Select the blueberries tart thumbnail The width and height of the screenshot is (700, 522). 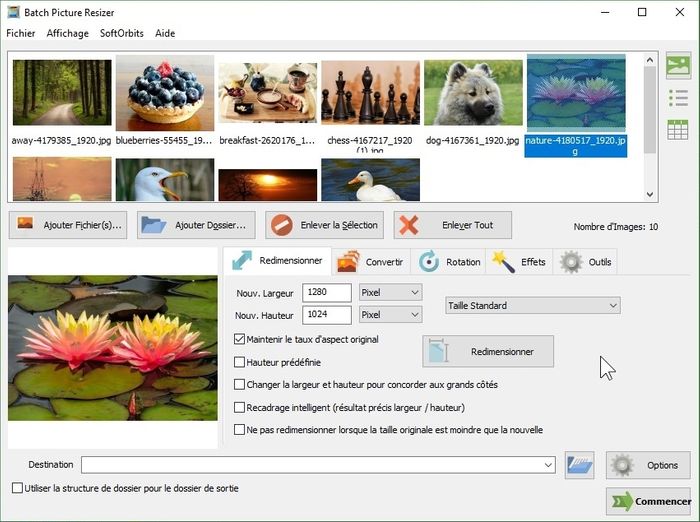tap(164, 90)
